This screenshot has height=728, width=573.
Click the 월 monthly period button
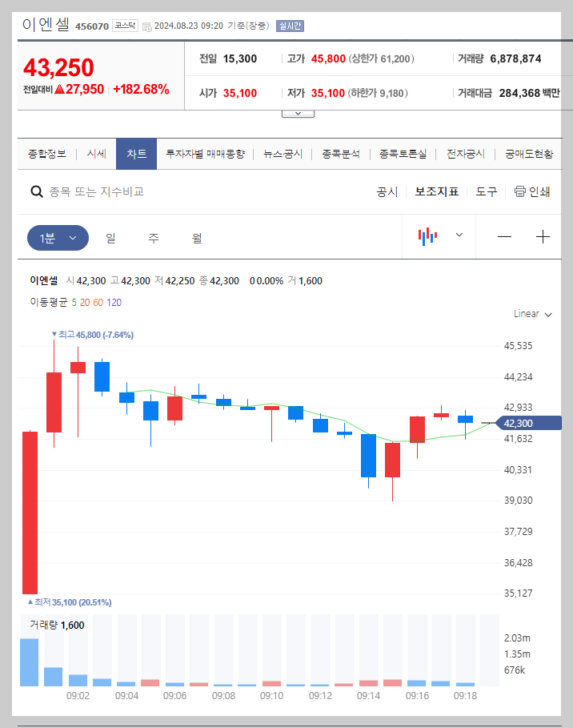[196, 237]
